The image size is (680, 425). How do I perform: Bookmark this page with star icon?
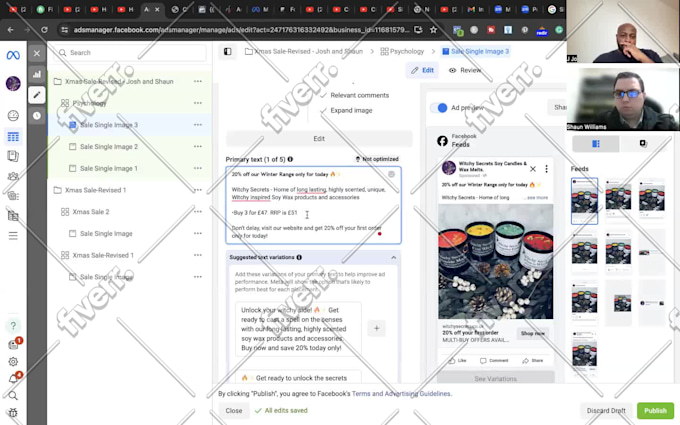[x=433, y=29]
